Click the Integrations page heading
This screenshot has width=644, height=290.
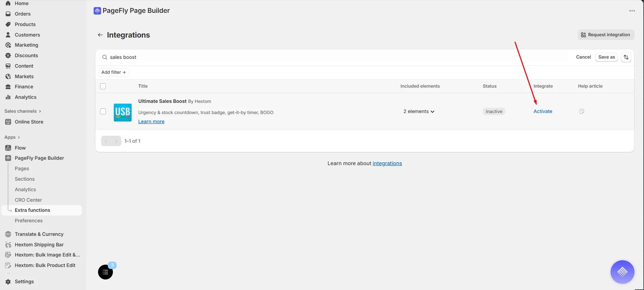tap(128, 35)
